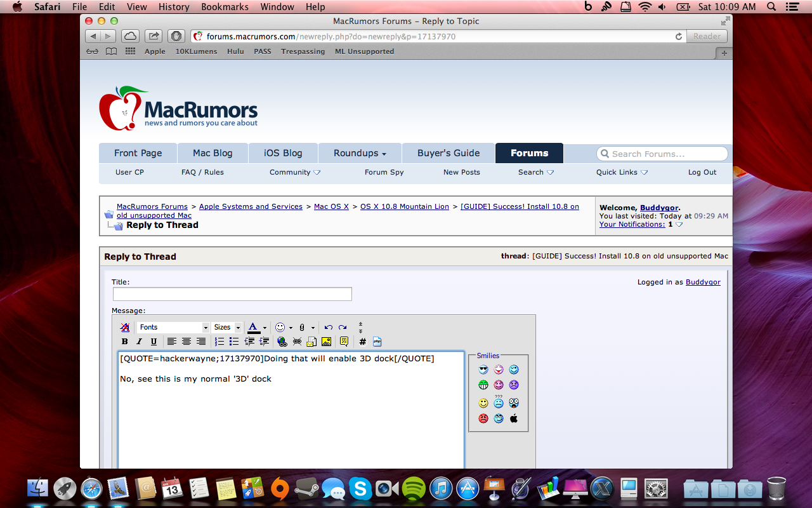Open the iOS Blog tab

click(283, 153)
